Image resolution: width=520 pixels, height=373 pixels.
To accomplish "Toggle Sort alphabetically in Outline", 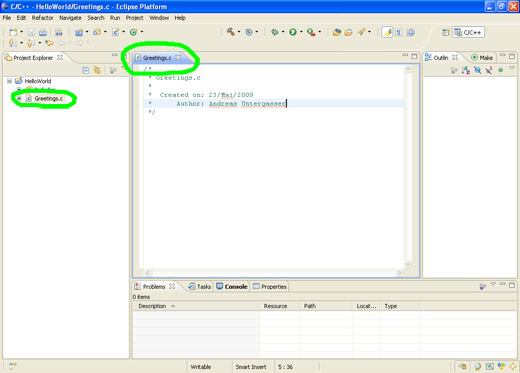I will (466, 70).
